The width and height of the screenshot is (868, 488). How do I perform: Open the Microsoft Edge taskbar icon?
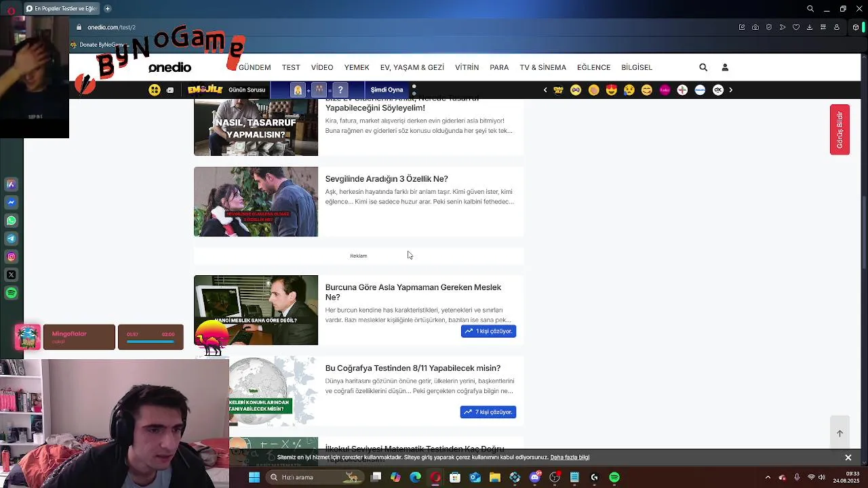(x=415, y=477)
